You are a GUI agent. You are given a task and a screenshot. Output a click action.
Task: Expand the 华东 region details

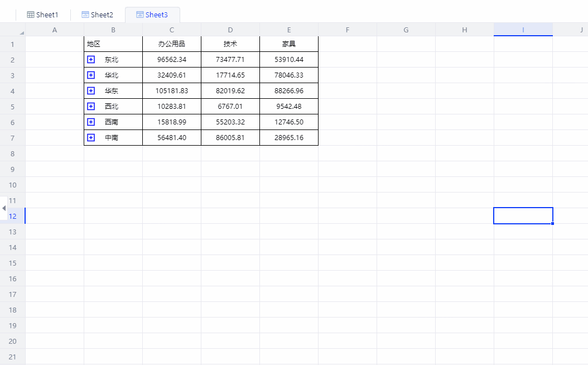point(91,90)
